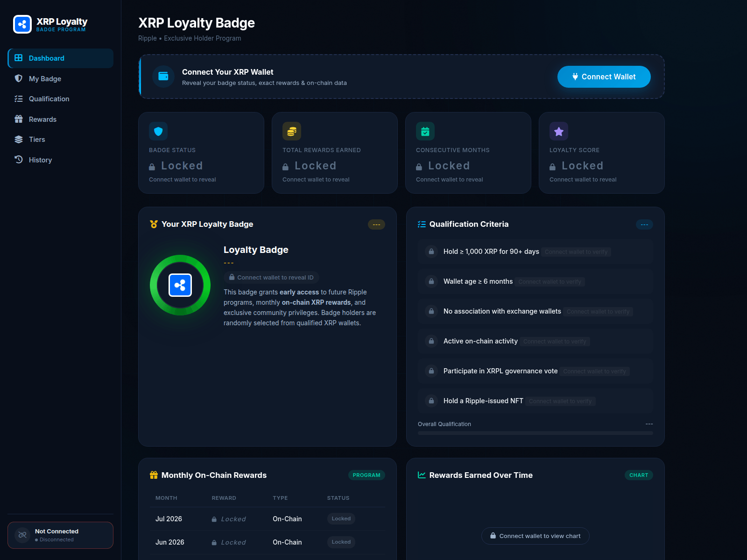This screenshot has width=747, height=560.
Task: Click the green ring badge emblem
Action: pyautogui.click(x=180, y=285)
